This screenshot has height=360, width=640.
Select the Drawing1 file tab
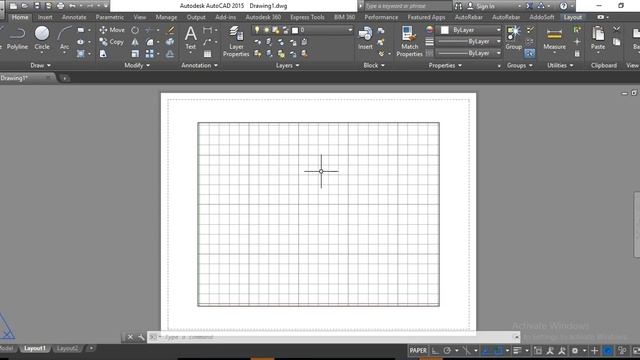tap(27, 78)
